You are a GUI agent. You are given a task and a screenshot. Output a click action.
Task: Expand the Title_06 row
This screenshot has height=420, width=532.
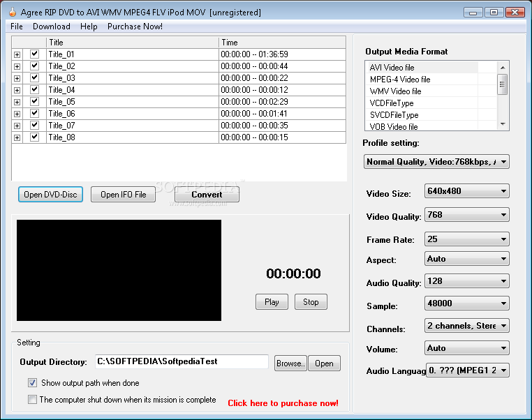pyautogui.click(x=17, y=114)
